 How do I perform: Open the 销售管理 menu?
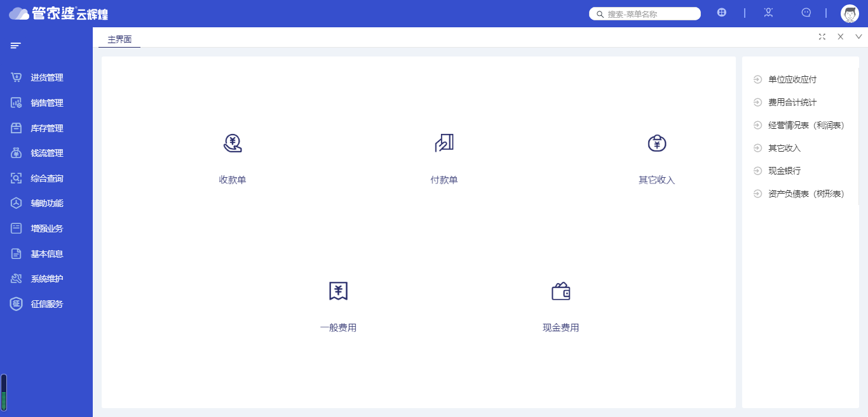coord(46,103)
